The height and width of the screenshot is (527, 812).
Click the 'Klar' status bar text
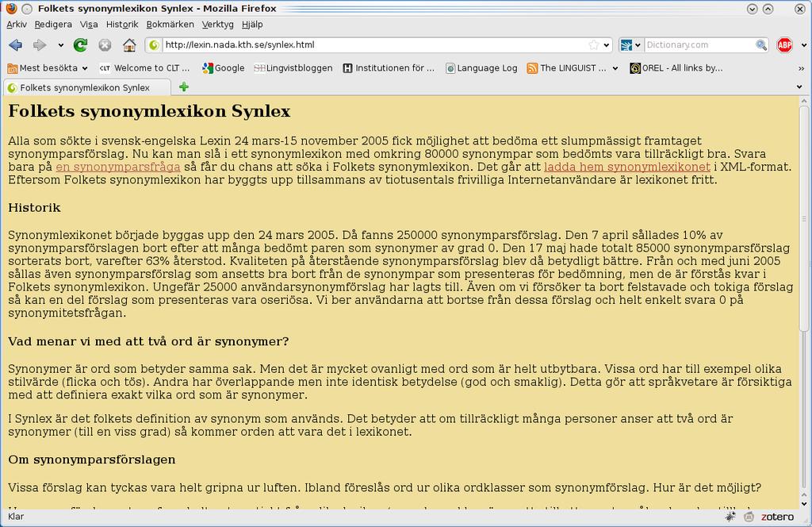(x=16, y=517)
